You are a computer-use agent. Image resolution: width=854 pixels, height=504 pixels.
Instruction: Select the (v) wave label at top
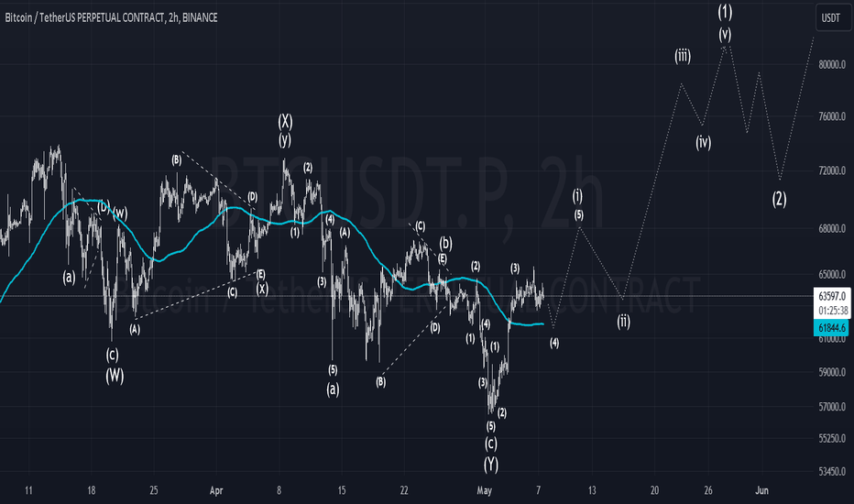coord(725,34)
